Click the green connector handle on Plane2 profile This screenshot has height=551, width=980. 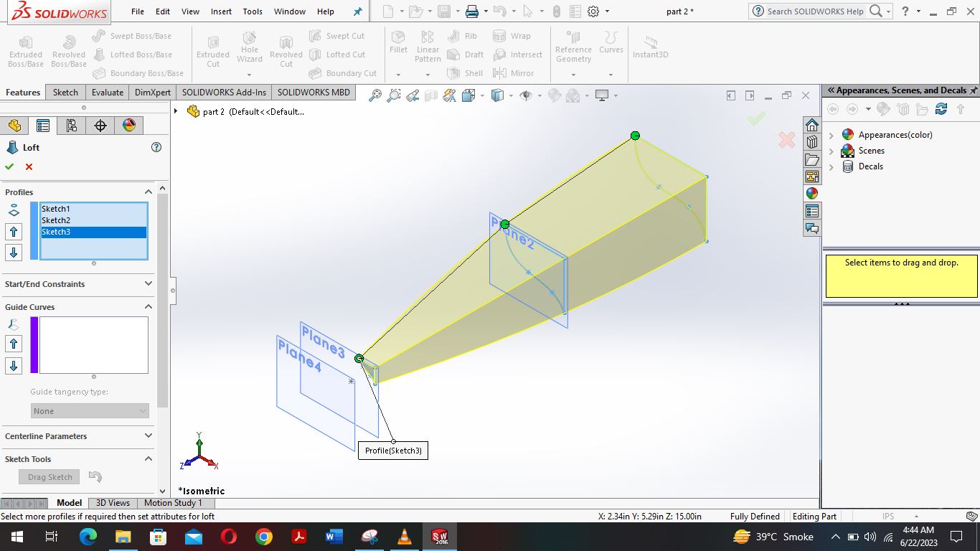click(x=505, y=224)
